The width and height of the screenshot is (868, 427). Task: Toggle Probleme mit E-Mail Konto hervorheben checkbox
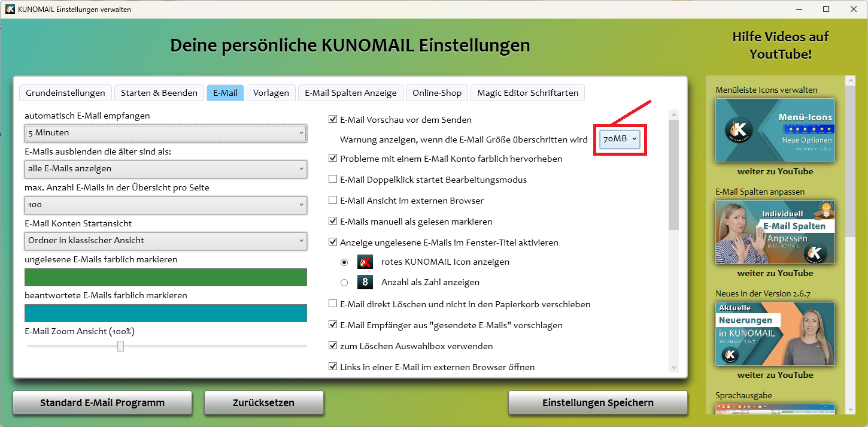(333, 158)
